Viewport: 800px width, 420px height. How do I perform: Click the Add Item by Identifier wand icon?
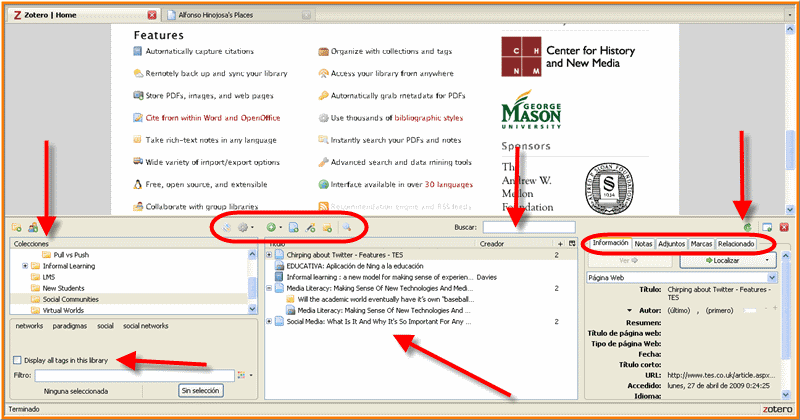[x=310, y=228]
